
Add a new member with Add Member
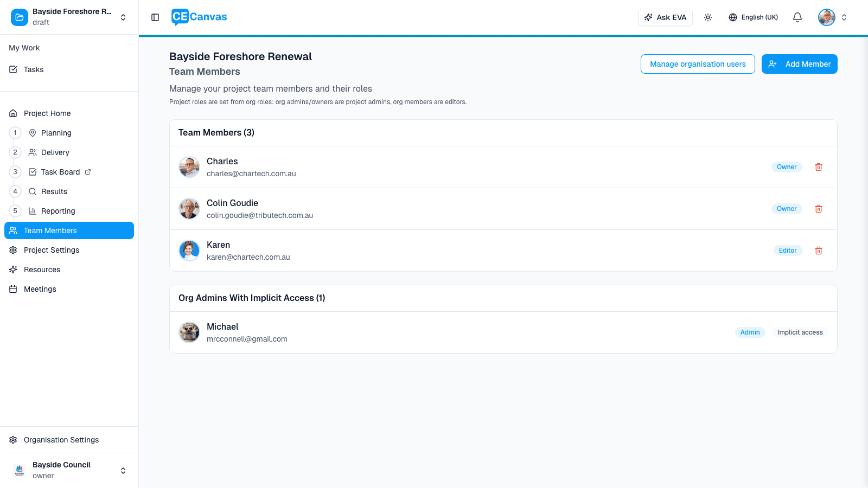[799, 64]
